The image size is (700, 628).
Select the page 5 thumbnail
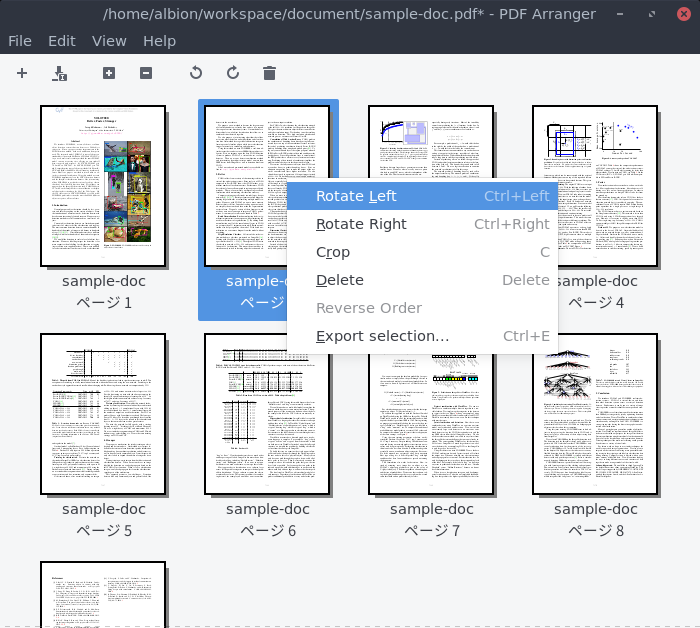(103, 414)
